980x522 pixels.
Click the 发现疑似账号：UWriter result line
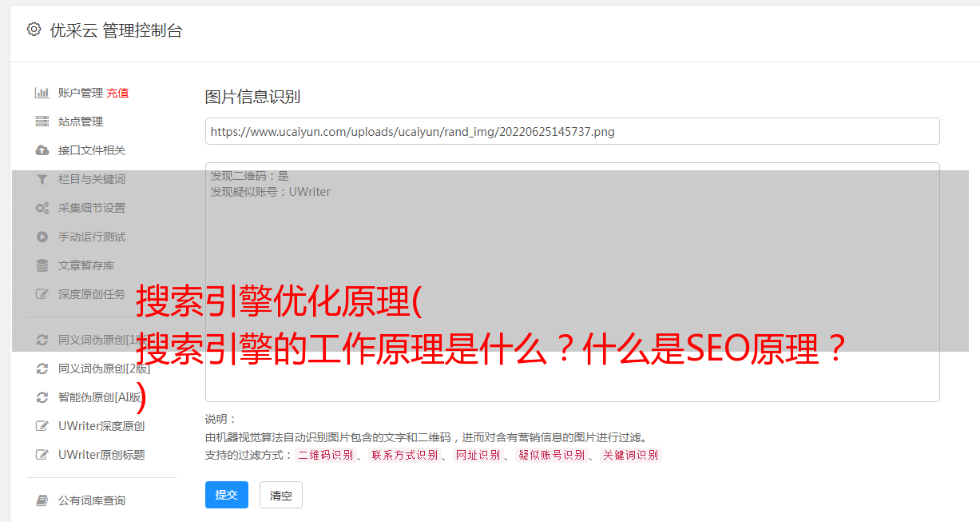[271, 192]
